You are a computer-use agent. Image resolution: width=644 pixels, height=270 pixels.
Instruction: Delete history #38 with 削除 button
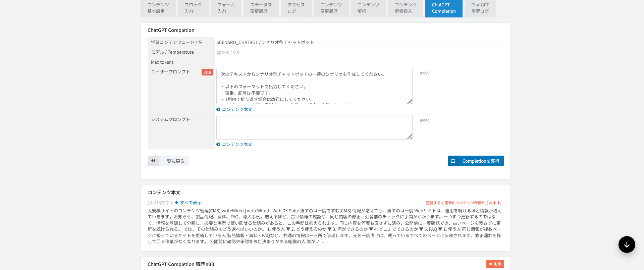[x=495, y=264]
